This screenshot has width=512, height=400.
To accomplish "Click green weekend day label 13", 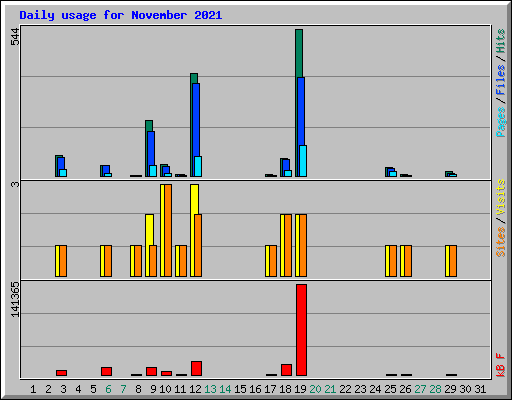I will [210, 389].
